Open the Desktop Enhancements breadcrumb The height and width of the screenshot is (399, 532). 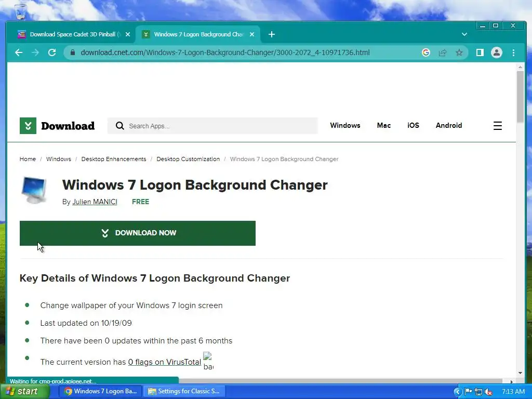pyautogui.click(x=114, y=159)
